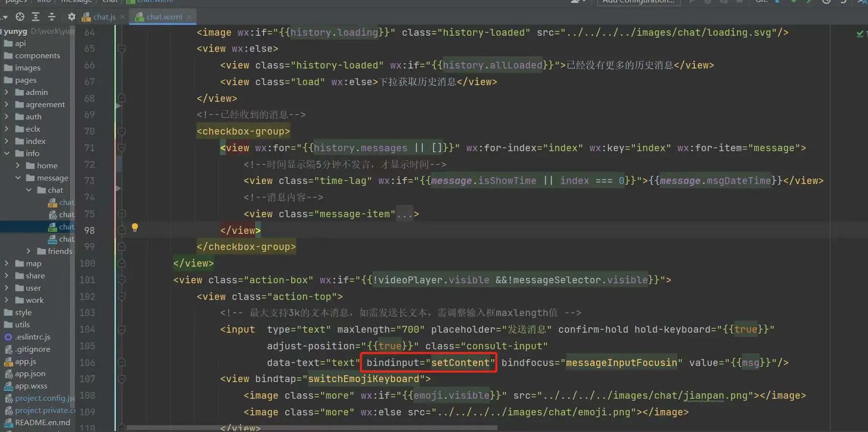Expand the friends folder

(28, 251)
